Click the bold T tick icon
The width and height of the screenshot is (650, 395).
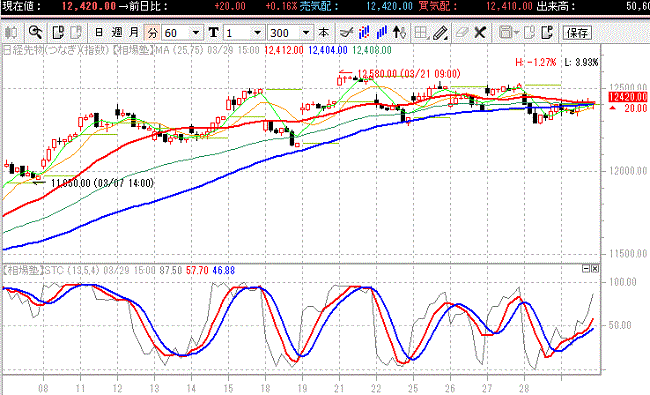click(x=213, y=32)
